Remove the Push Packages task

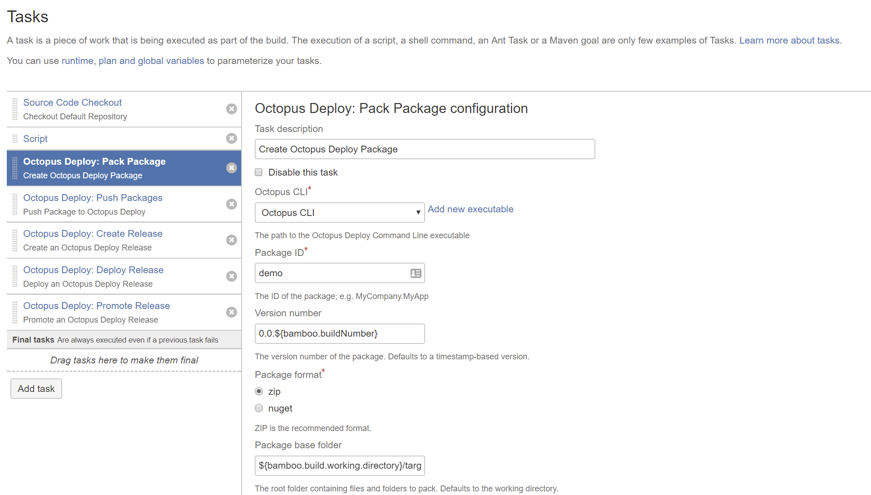(231, 204)
